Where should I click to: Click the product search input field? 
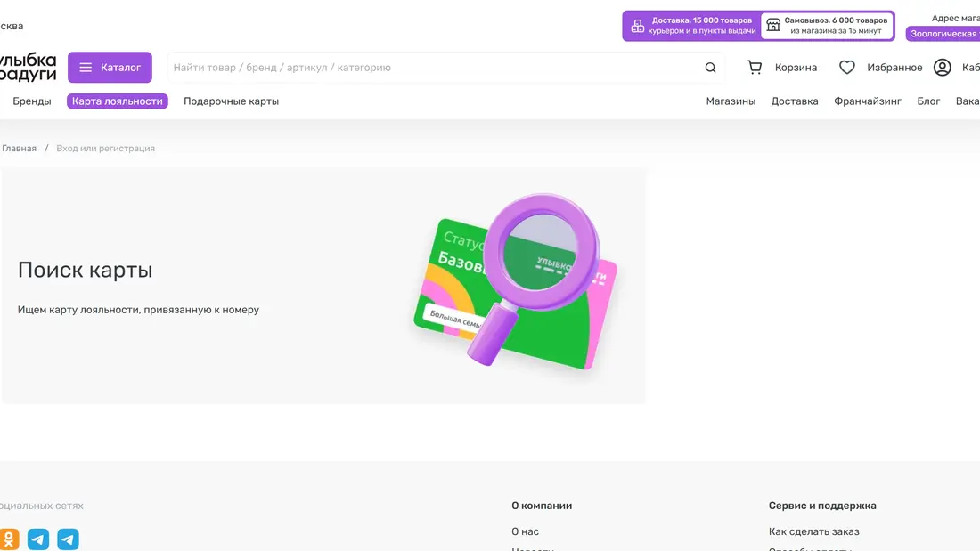click(428, 68)
